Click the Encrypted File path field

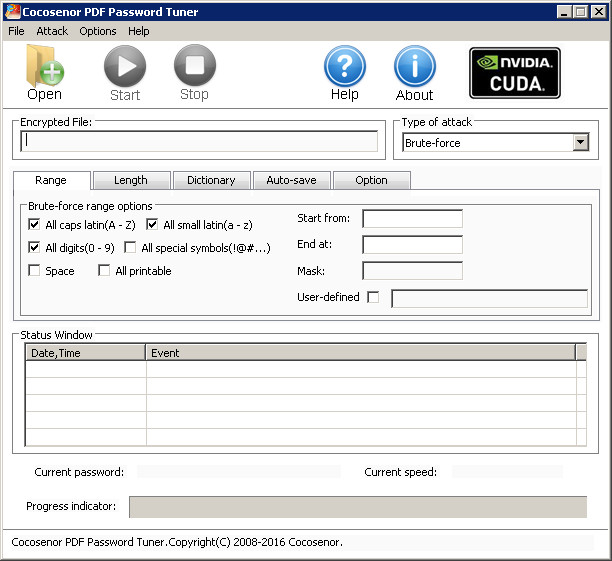point(199,141)
